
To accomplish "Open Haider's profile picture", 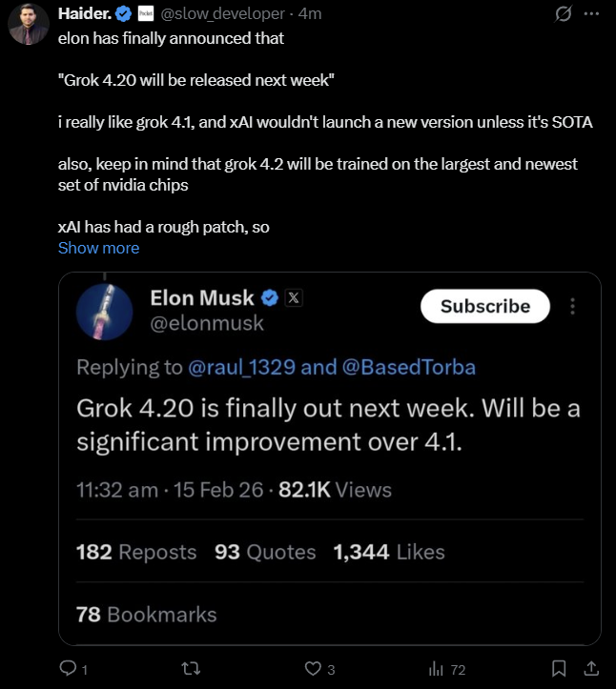I will pos(29,25).
